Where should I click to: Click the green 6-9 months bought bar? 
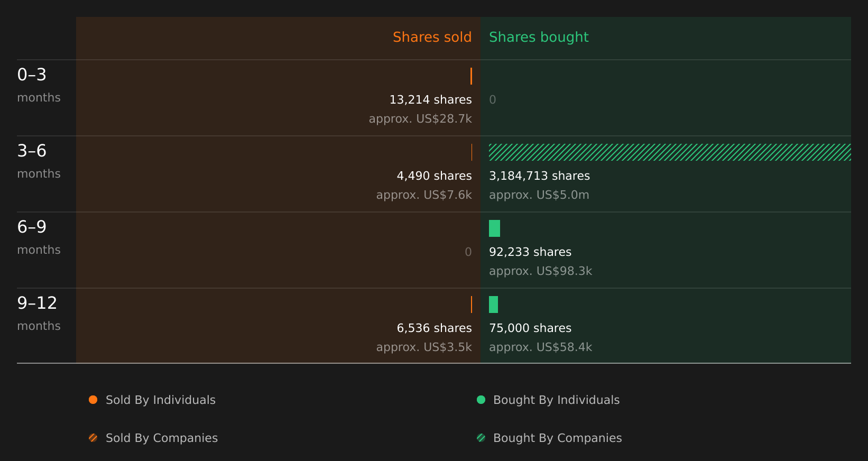[x=494, y=228]
